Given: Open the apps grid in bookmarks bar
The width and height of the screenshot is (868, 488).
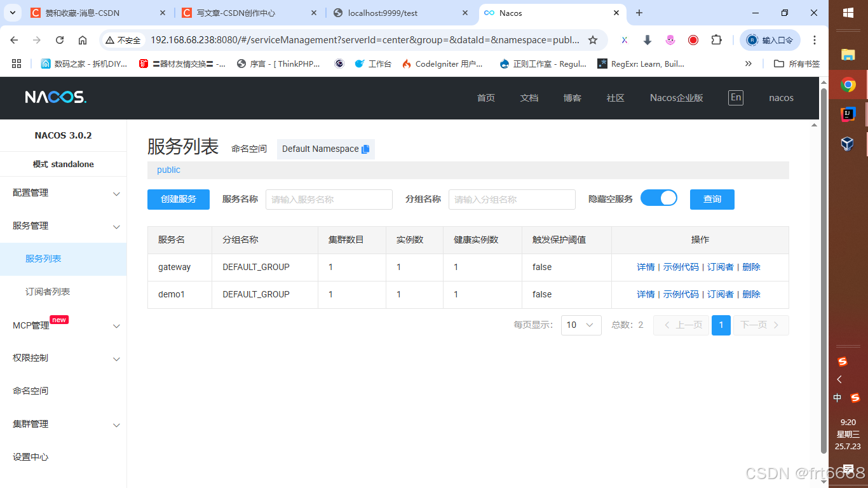Looking at the screenshot, I should 17,64.
